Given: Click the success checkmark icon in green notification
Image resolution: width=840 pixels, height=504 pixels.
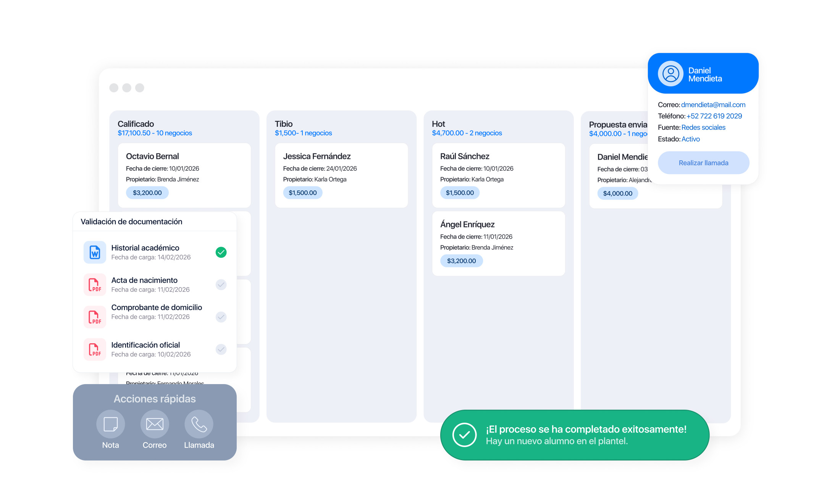Looking at the screenshot, I should pyautogui.click(x=464, y=435).
